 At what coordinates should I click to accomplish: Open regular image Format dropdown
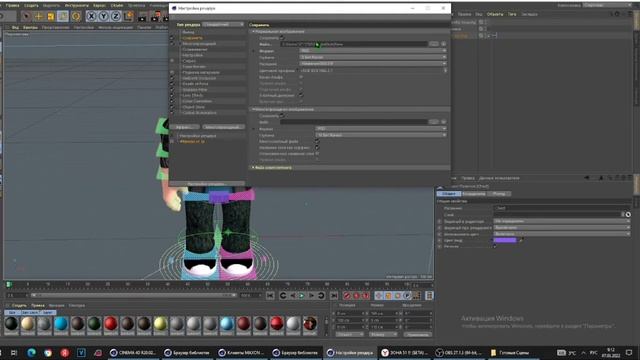click(x=373, y=51)
